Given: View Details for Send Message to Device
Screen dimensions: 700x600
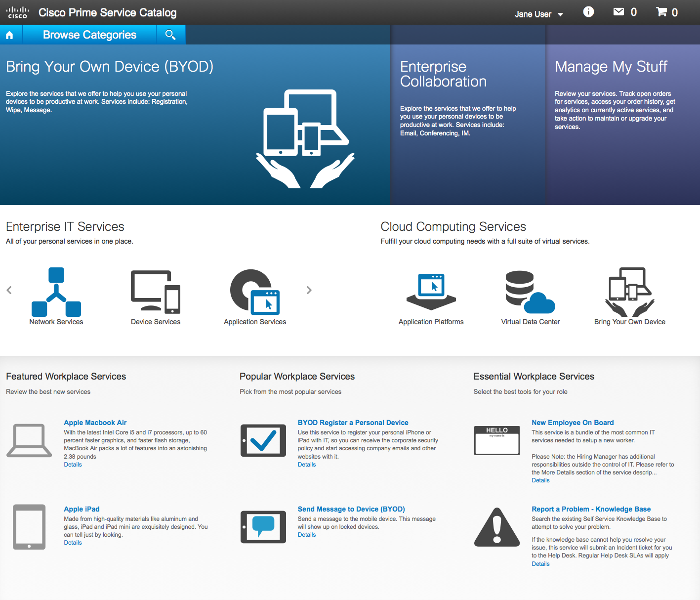Looking at the screenshot, I should [x=307, y=535].
